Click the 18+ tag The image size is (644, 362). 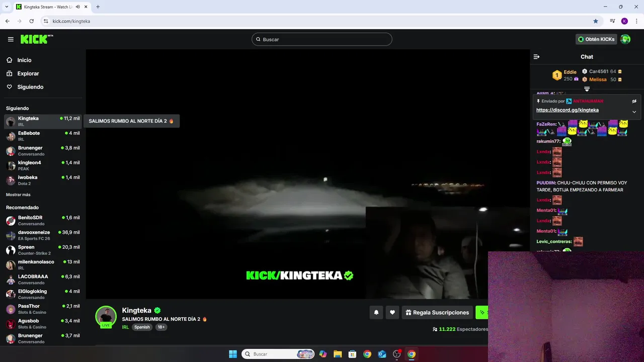(x=161, y=327)
